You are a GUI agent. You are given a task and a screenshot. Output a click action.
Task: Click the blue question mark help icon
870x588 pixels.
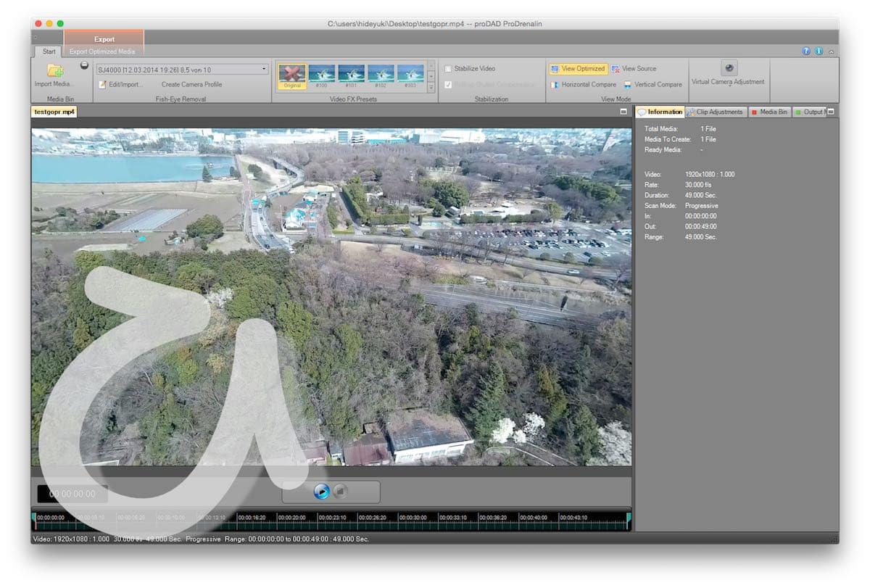tap(806, 51)
